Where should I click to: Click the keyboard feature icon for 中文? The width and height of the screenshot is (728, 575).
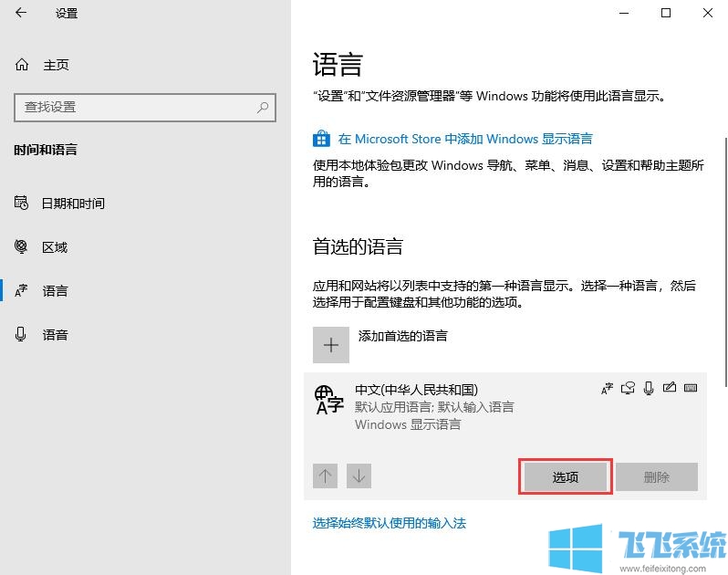(x=691, y=388)
